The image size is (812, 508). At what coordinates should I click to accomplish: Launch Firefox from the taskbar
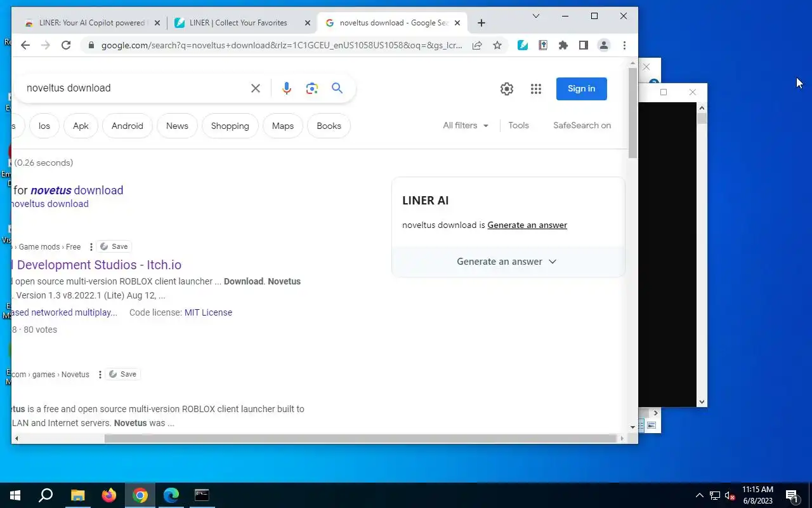(x=109, y=495)
